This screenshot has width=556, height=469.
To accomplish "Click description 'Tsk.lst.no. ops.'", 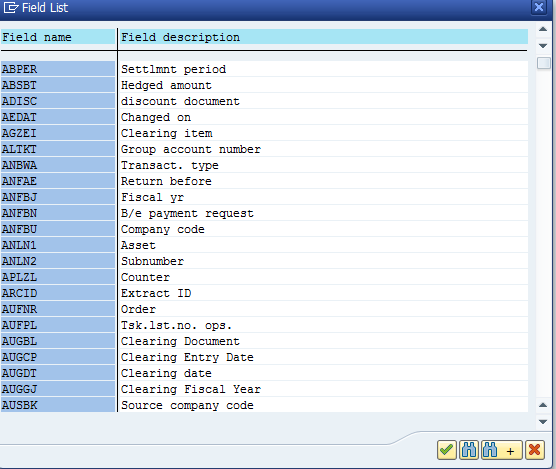I will [177, 325].
